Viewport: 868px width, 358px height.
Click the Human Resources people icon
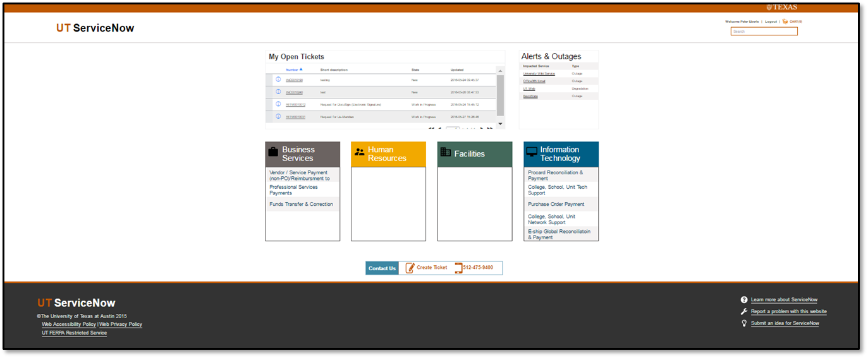(x=360, y=152)
